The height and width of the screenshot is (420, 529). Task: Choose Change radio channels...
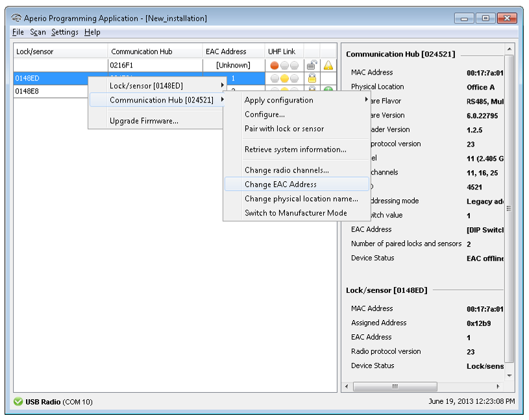[297, 170]
